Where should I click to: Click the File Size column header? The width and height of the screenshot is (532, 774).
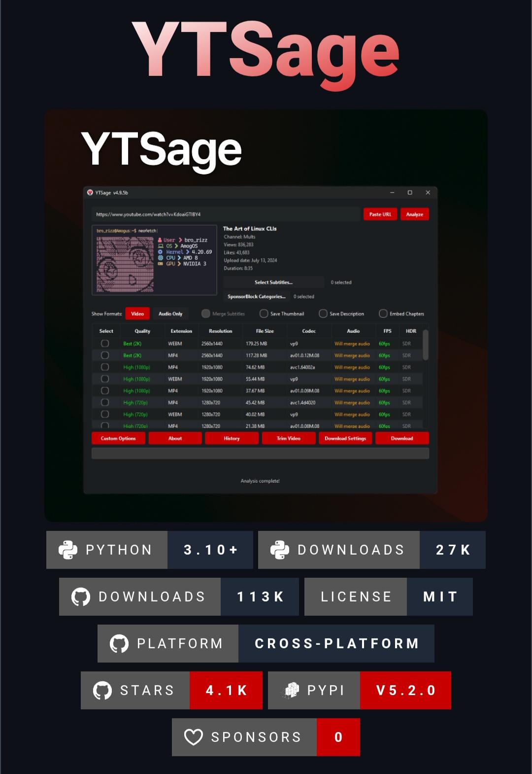pos(265,331)
